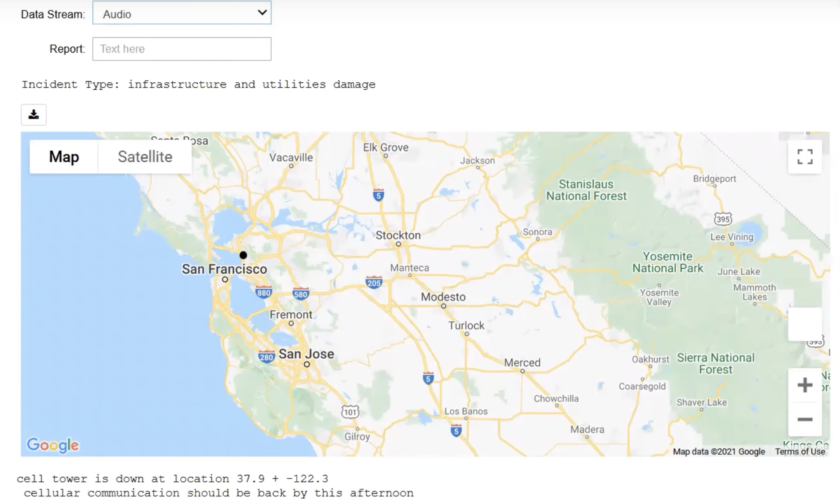The image size is (840, 504).
Task: Click the Google logo on the map
Action: click(53, 445)
